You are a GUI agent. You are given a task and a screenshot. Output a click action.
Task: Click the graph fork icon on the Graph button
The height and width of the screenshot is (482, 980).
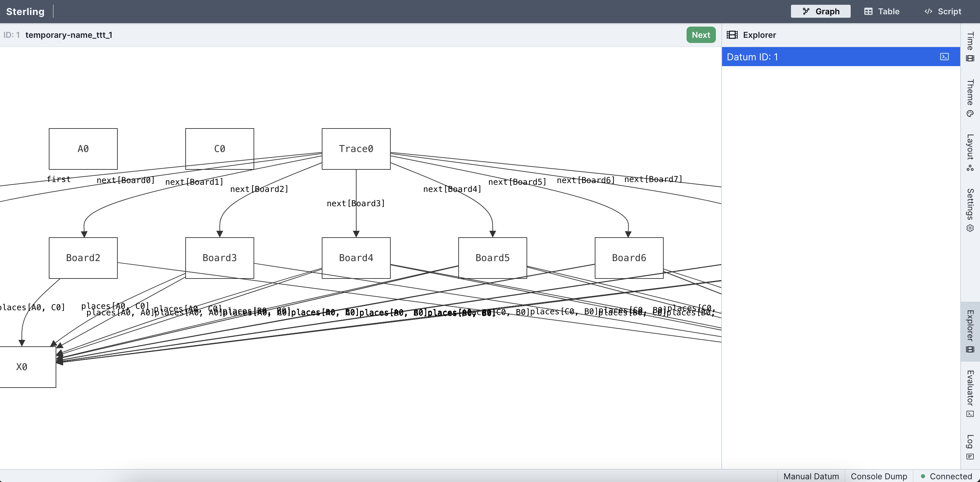pyautogui.click(x=807, y=11)
